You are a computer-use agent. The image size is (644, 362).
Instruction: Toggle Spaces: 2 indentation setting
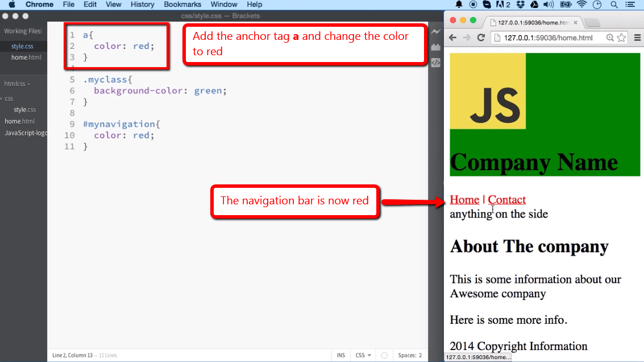(x=410, y=355)
